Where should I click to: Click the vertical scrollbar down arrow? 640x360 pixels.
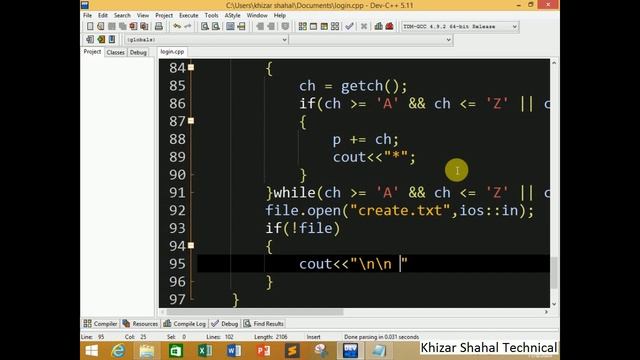(x=554, y=304)
